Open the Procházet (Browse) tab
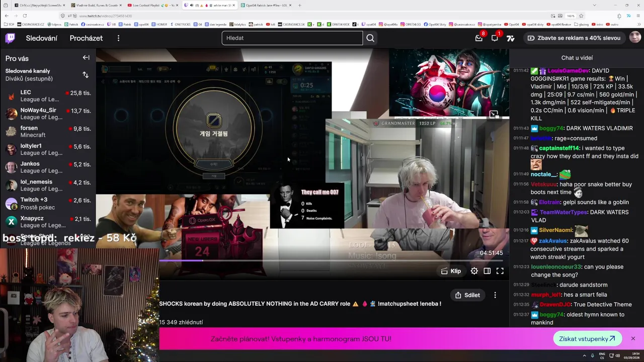 pyautogui.click(x=86, y=38)
